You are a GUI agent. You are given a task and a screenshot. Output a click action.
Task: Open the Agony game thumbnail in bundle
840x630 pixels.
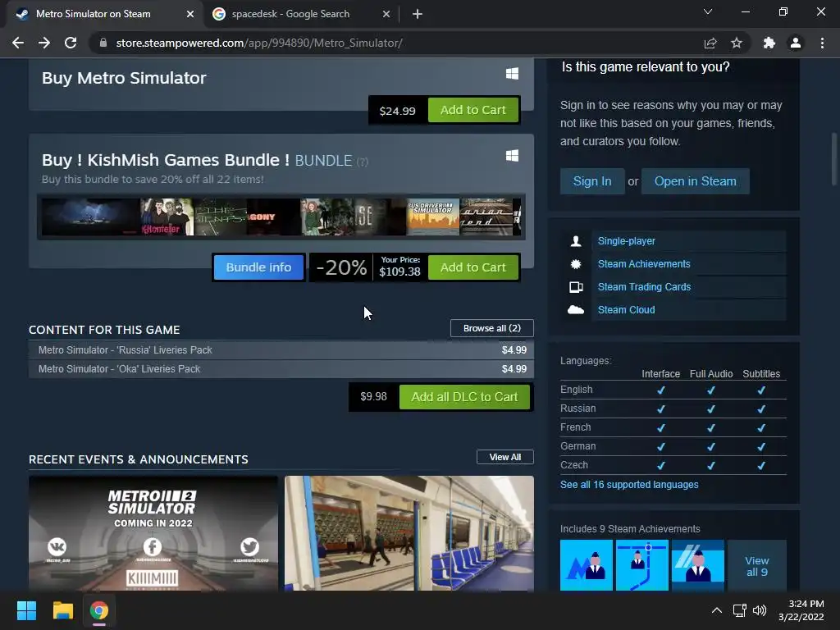(x=273, y=217)
